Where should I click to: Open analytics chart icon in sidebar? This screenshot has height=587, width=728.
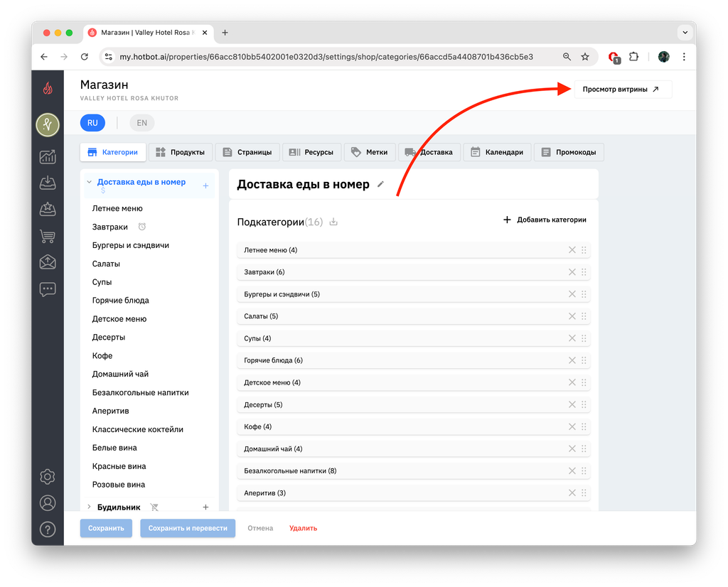tap(48, 157)
